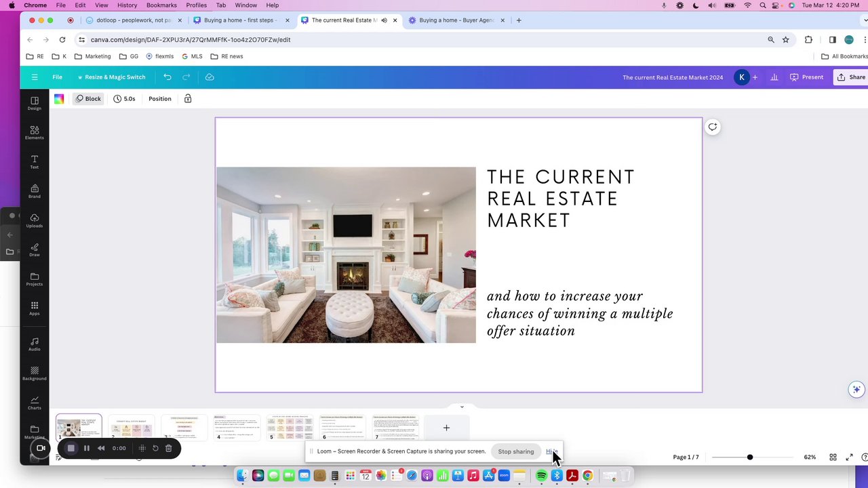Toggle the page lock icon

(188, 99)
